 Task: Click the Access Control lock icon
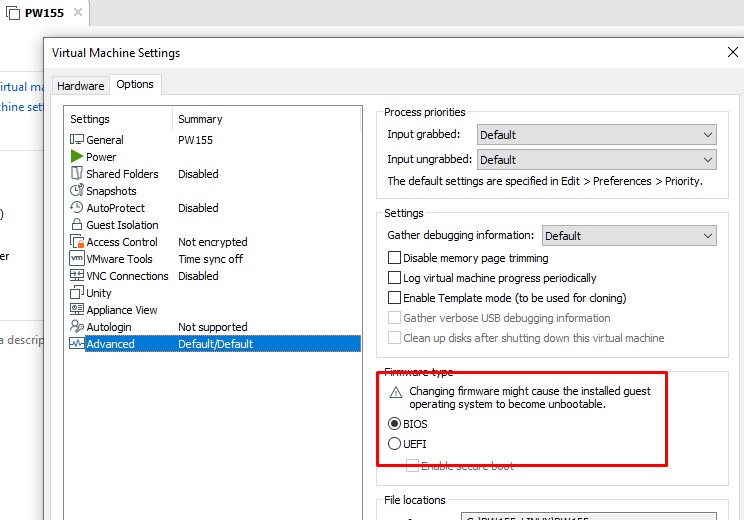(x=77, y=241)
